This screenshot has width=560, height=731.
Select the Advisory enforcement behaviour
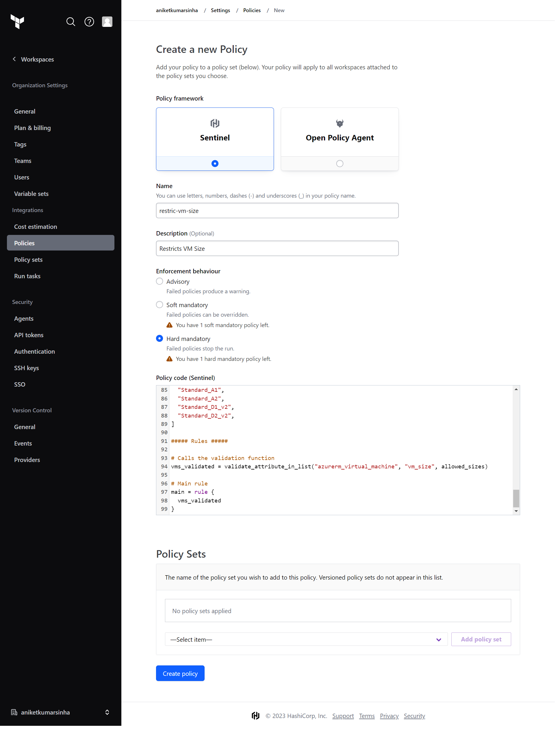coord(159,281)
